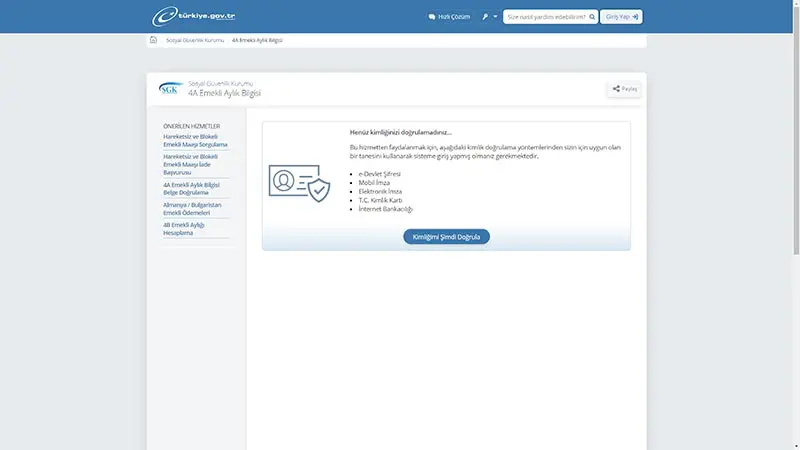Open 4B Emekli Aylığı Hesaplama link
This screenshot has width=800, height=450.
click(185, 228)
